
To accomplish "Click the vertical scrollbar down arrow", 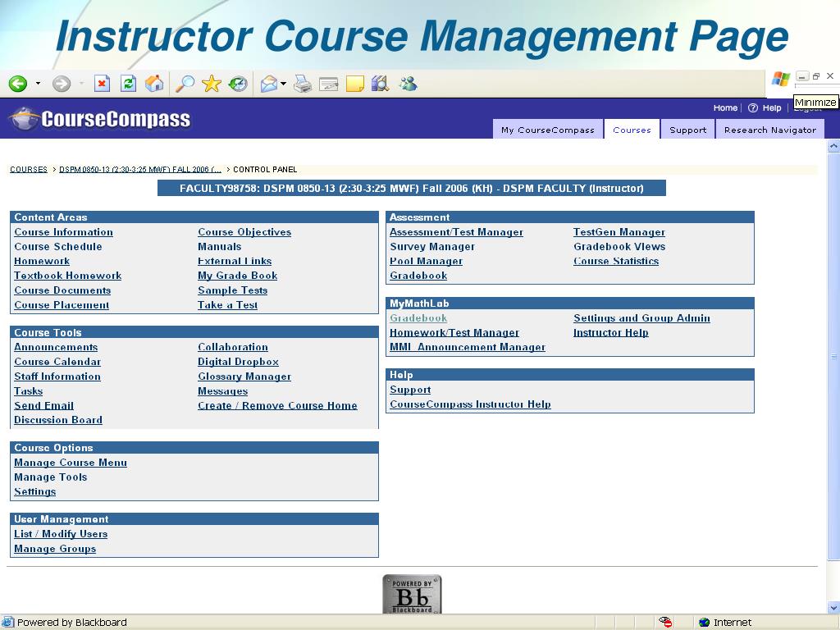I will (833, 608).
